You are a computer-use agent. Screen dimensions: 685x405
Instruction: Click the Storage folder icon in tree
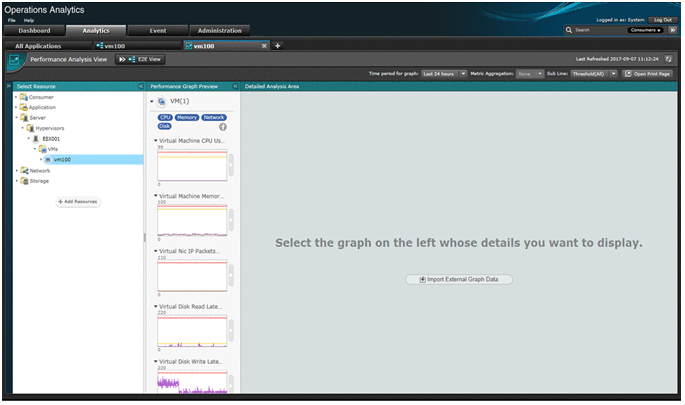coord(24,181)
